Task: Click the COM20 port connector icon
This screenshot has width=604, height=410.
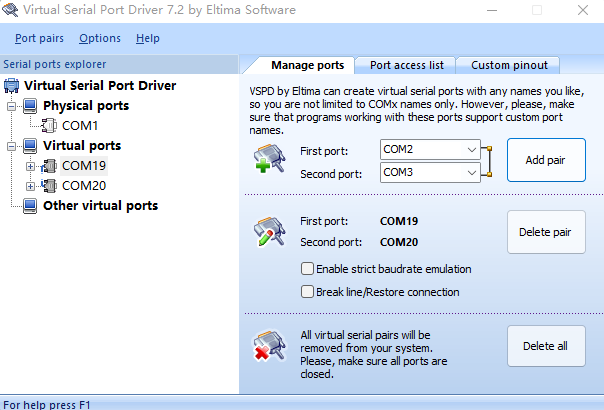Action: coord(49,186)
